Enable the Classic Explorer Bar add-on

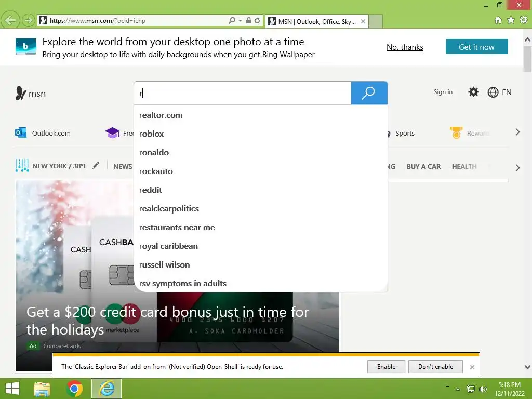pos(386,366)
